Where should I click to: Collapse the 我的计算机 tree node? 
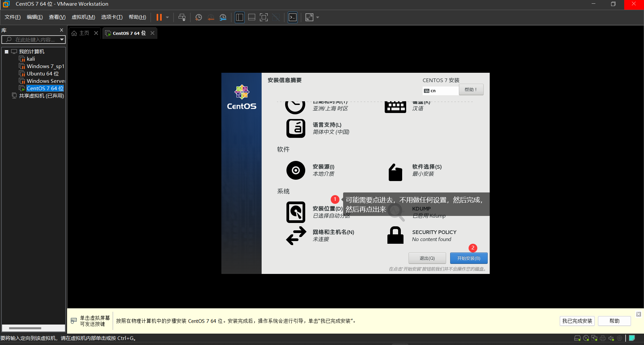[6, 52]
